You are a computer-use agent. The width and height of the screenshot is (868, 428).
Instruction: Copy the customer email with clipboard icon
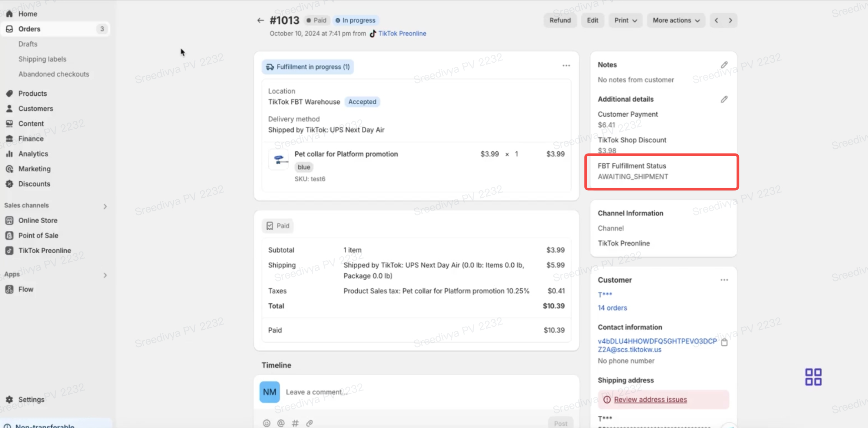click(x=724, y=343)
